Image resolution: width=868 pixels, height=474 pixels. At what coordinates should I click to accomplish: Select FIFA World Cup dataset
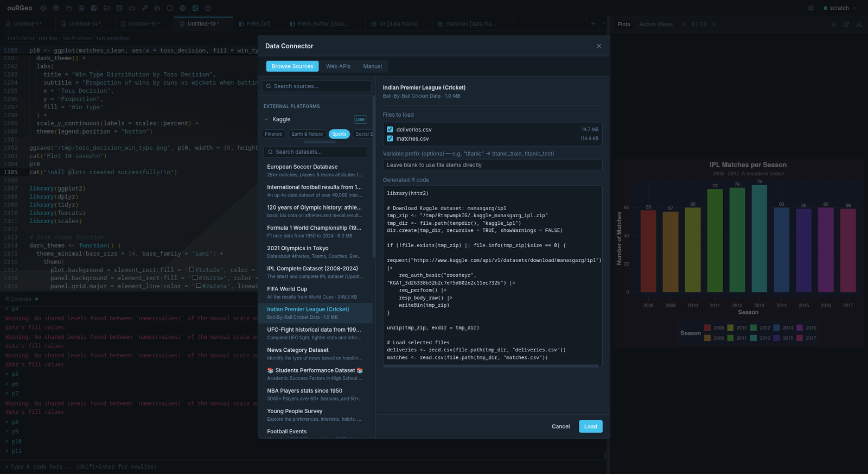point(315,293)
